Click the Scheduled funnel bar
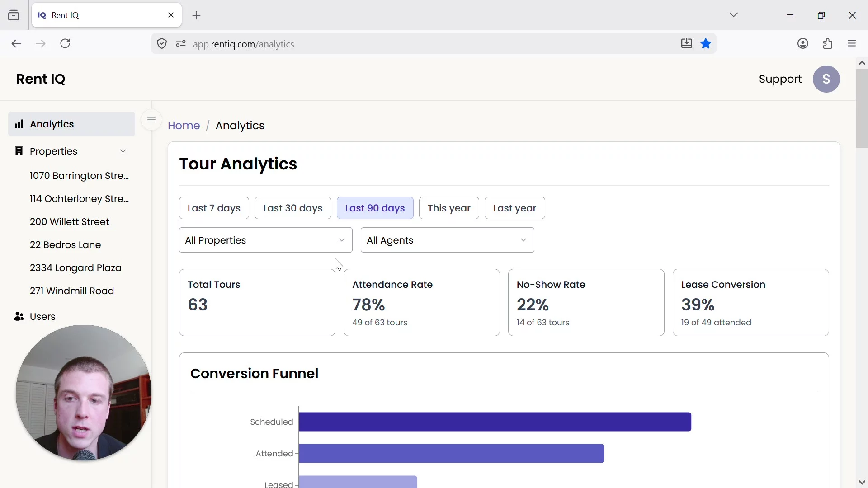 click(495, 422)
